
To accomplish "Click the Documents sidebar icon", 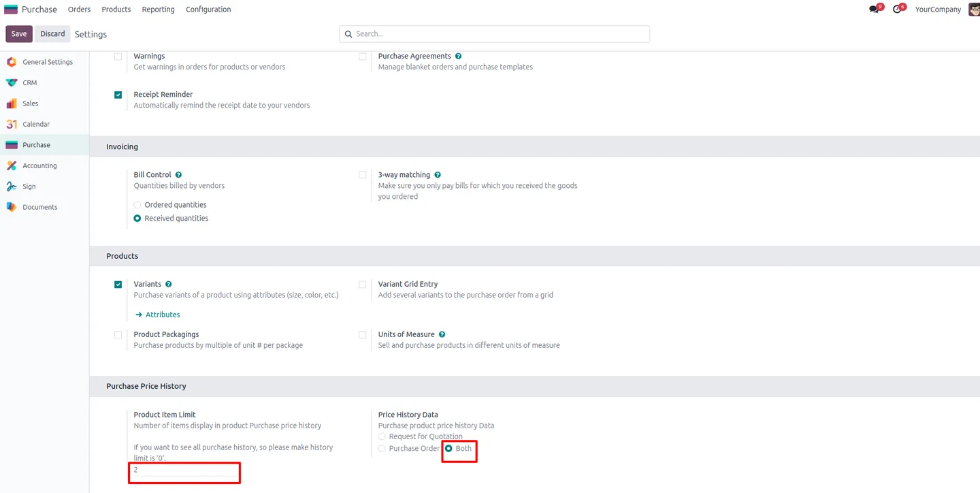I will pyautogui.click(x=12, y=207).
